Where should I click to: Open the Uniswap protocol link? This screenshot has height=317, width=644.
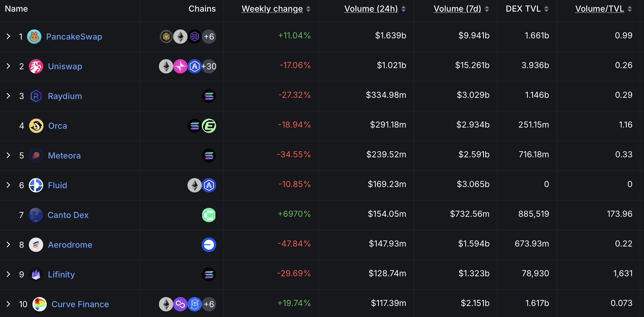click(65, 66)
